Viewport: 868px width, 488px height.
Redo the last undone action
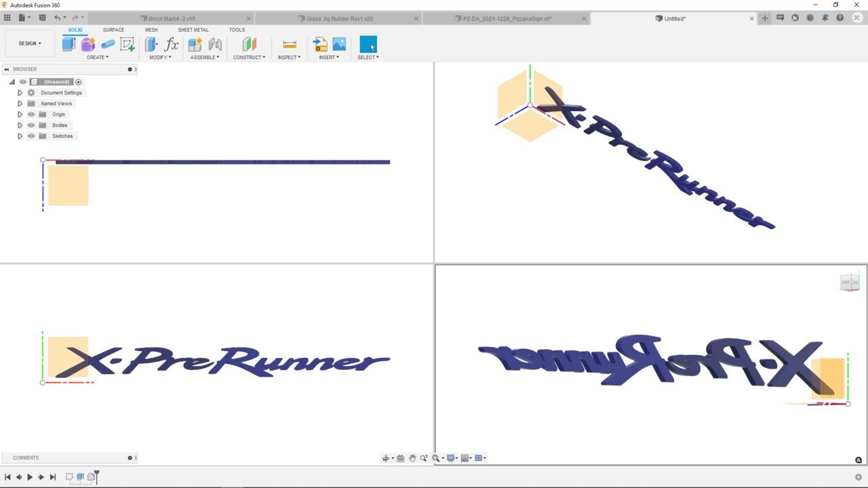[x=77, y=18]
